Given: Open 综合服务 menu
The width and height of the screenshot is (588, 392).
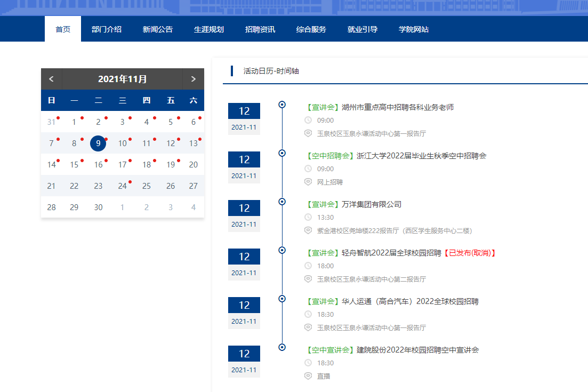Looking at the screenshot, I should point(311,29).
